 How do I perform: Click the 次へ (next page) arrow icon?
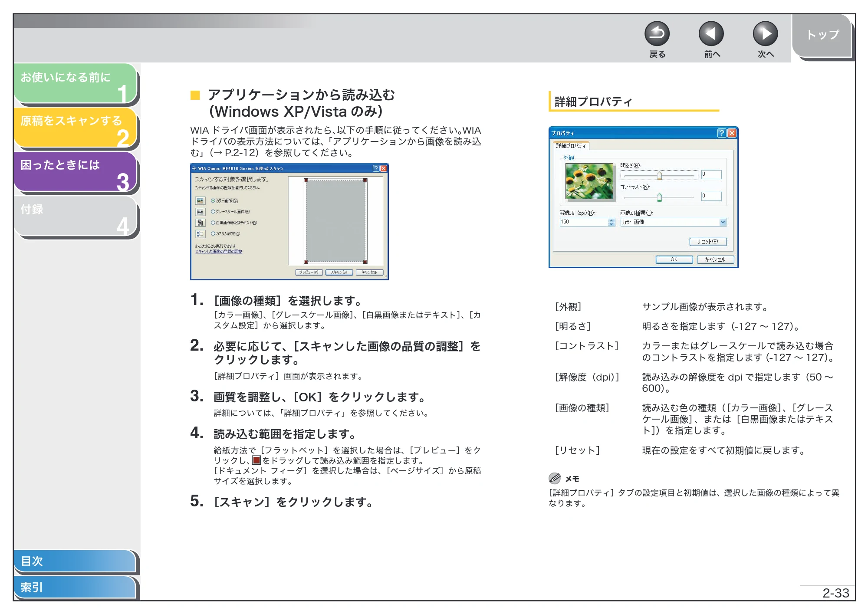coord(765,34)
